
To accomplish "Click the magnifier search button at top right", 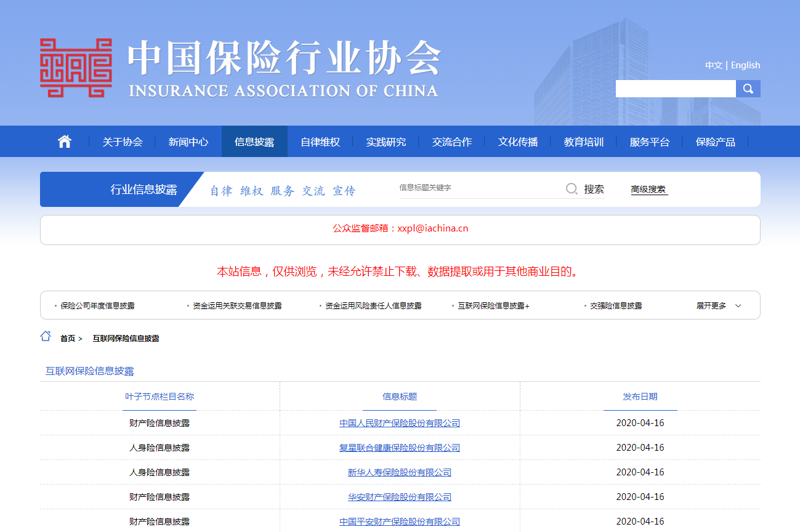I will [x=748, y=89].
